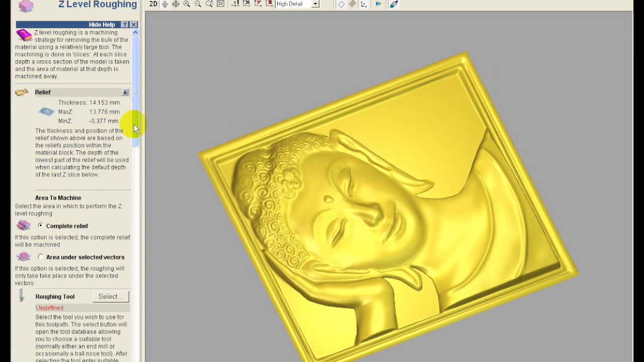Click the Relief hand icon

click(x=22, y=92)
